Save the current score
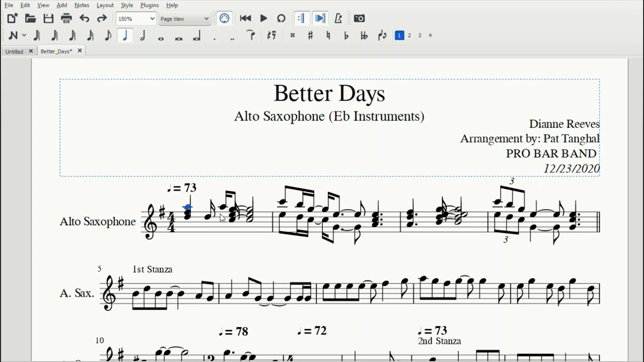The height and width of the screenshot is (362, 644). click(x=48, y=19)
